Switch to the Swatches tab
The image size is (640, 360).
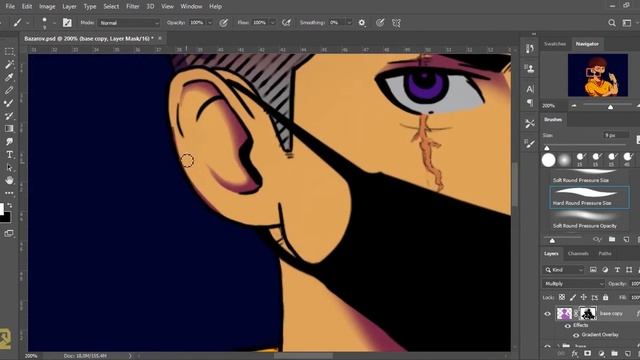click(555, 44)
